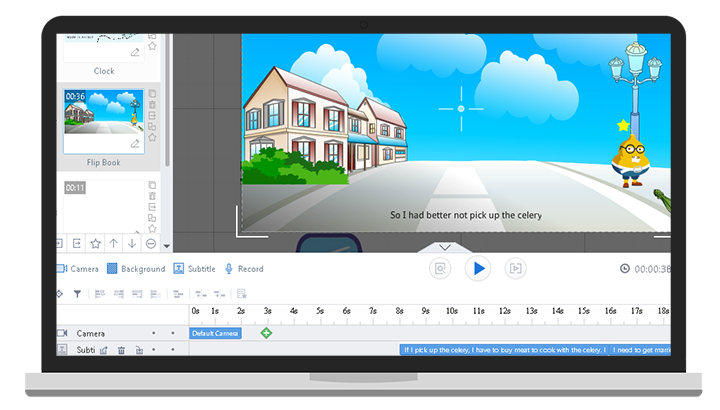Click the document star icon in timeline toolbar
The height and width of the screenshot is (410, 720).
click(x=242, y=294)
